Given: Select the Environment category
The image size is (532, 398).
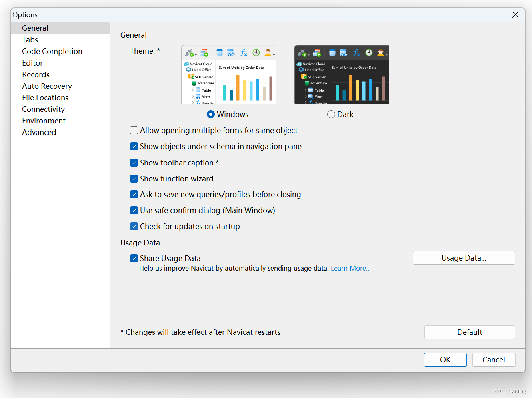Looking at the screenshot, I should pyautogui.click(x=60, y=121).
